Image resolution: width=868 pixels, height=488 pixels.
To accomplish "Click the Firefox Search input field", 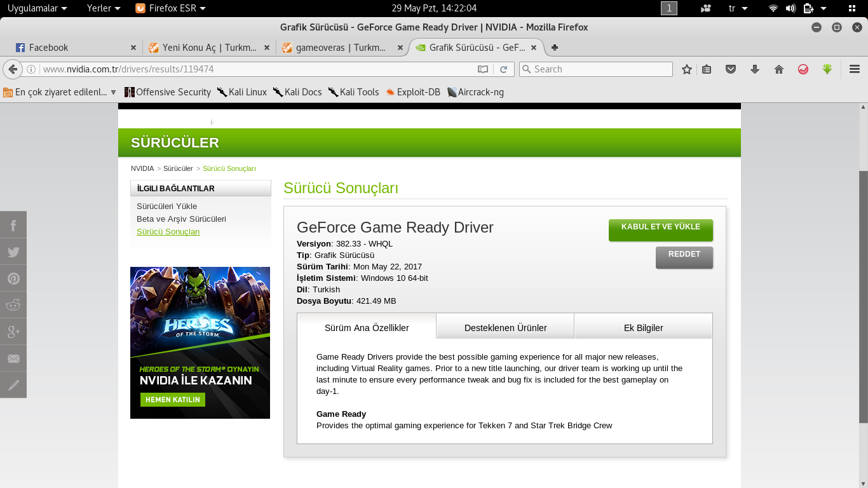I will (x=596, y=69).
